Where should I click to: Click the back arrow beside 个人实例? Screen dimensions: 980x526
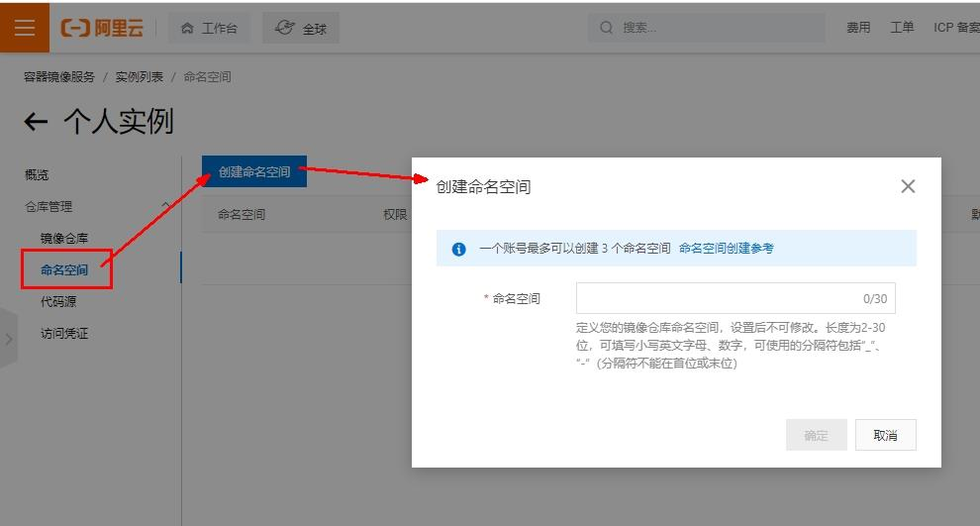36,121
